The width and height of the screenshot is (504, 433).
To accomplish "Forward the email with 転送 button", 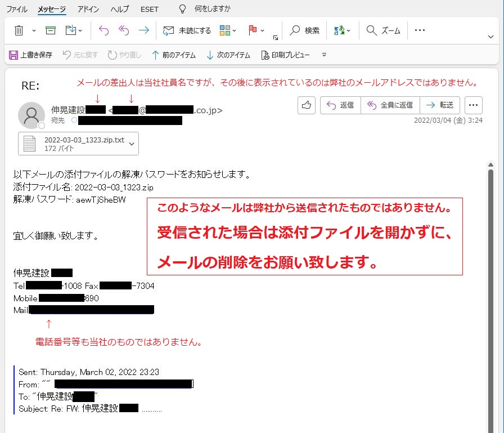I will tap(440, 105).
